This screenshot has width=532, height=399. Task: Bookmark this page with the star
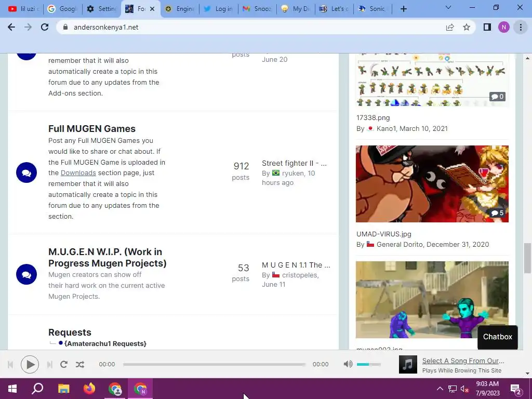pos(467,27)
